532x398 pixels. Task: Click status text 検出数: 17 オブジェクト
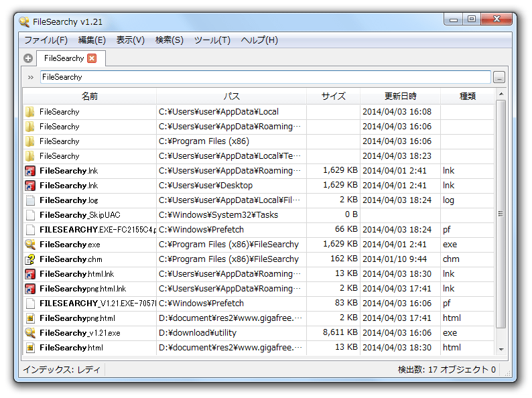446,369
